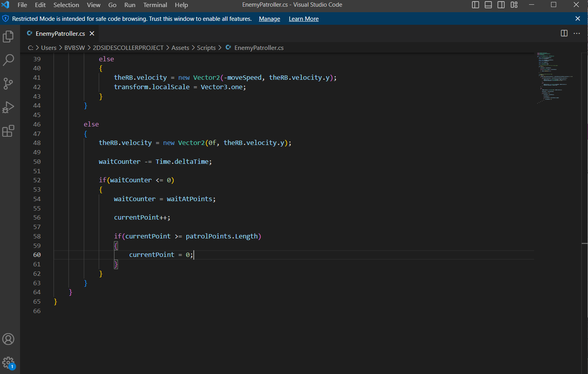Viewport: 588px width, 374px height.
Task: Open the Explorer view in activity bar
Action: pos(8,37)
